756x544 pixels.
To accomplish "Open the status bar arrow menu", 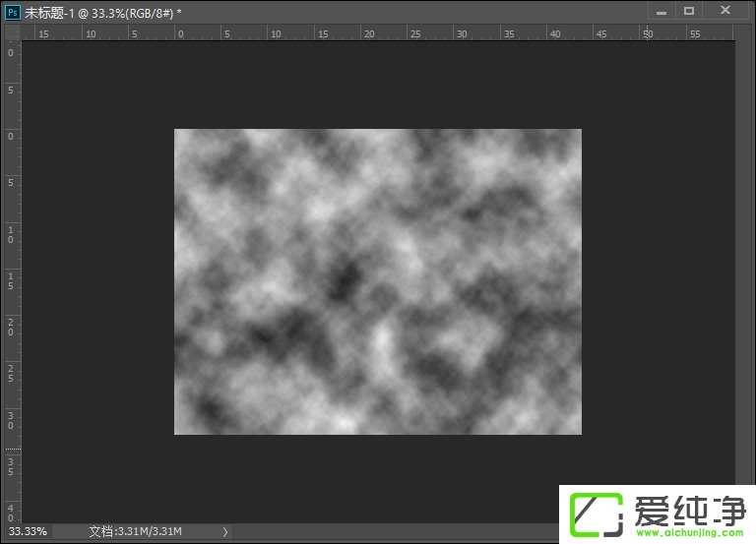I will coord(225,531).
